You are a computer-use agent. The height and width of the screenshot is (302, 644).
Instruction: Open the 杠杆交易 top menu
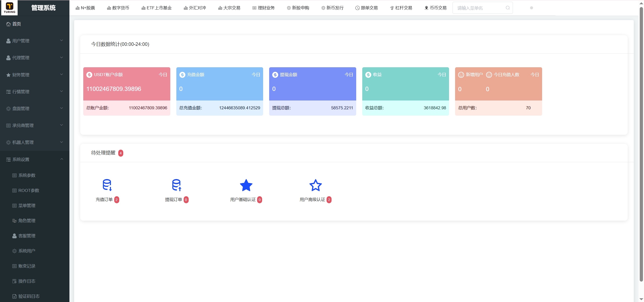coord(401,8)
